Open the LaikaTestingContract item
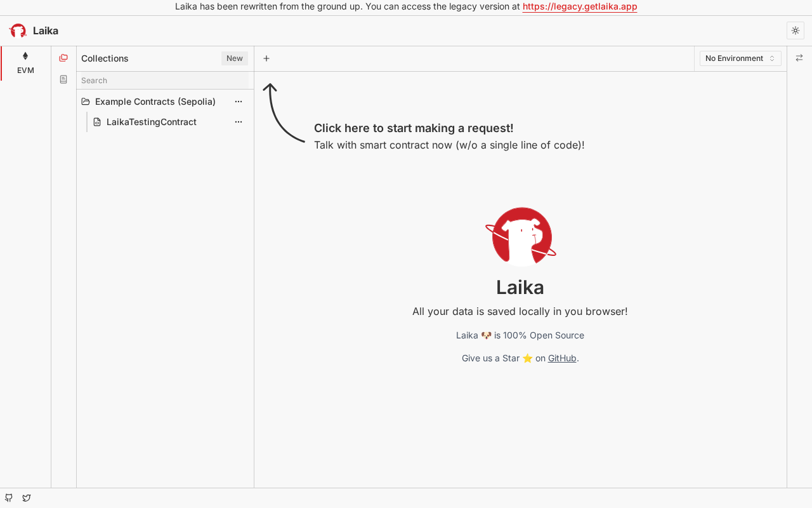 click(x=152, y=122)
